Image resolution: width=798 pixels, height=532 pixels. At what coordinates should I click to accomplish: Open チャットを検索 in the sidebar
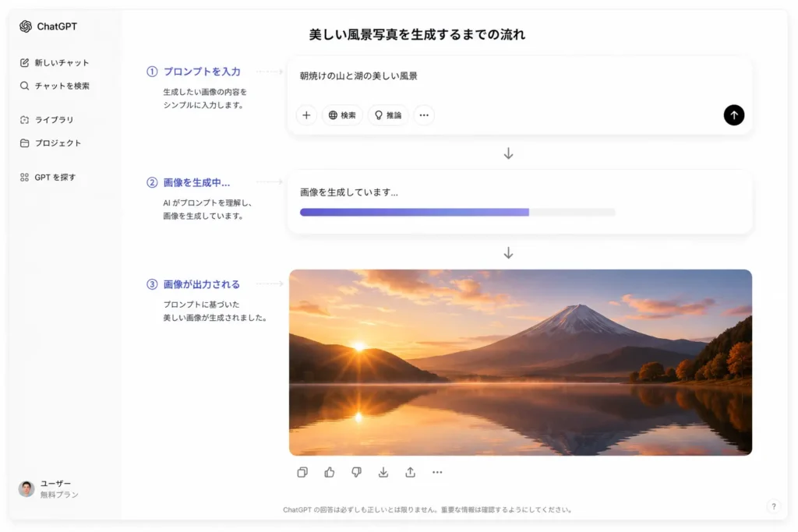click(x=55, y=86)
